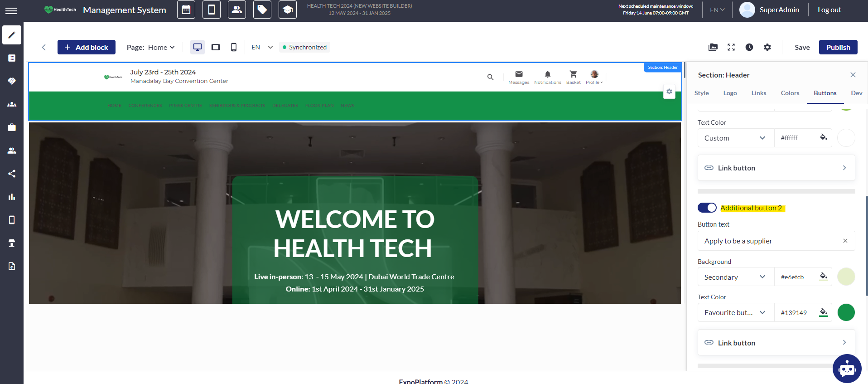Click the Add block button
The height and width of the screenshot is (384, 868).
point(87,47)
